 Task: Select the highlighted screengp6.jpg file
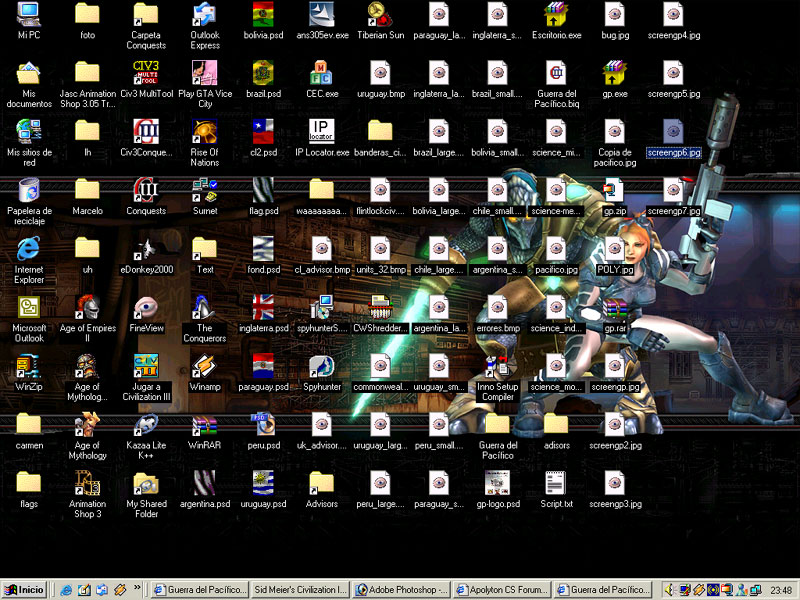674,132
